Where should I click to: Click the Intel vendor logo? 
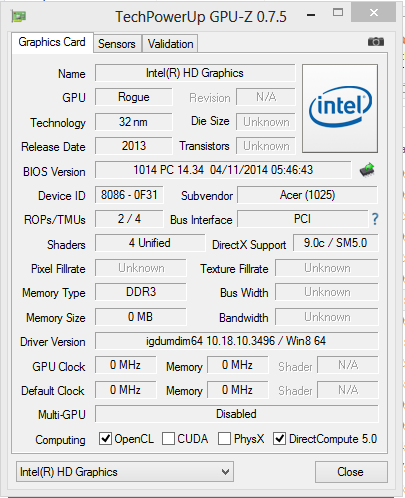pos(340,108)
